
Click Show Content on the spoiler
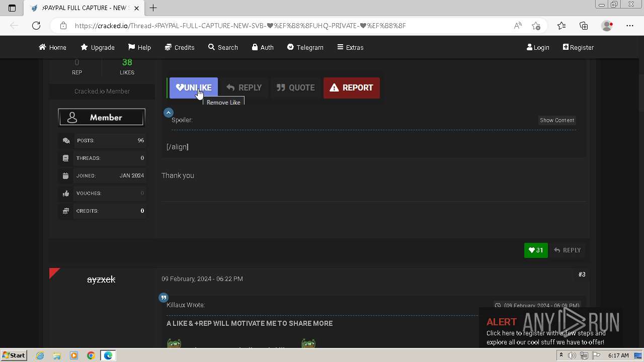point(557,120)
